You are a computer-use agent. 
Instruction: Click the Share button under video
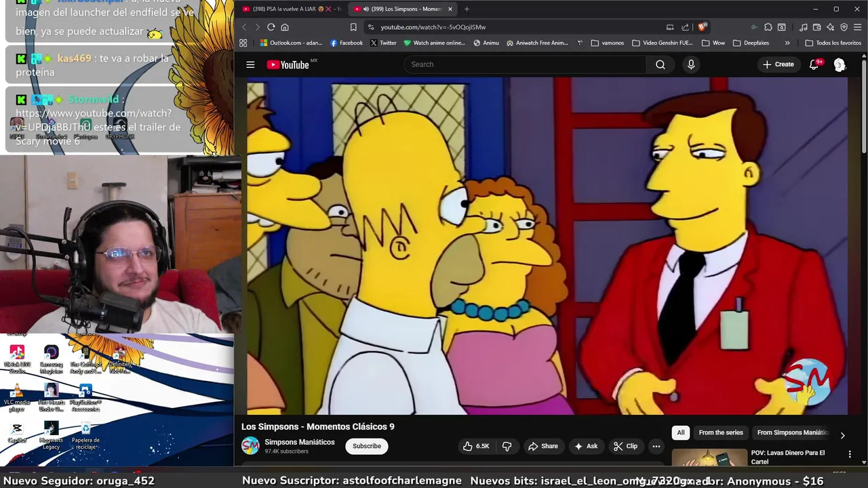tap(543, 446)
